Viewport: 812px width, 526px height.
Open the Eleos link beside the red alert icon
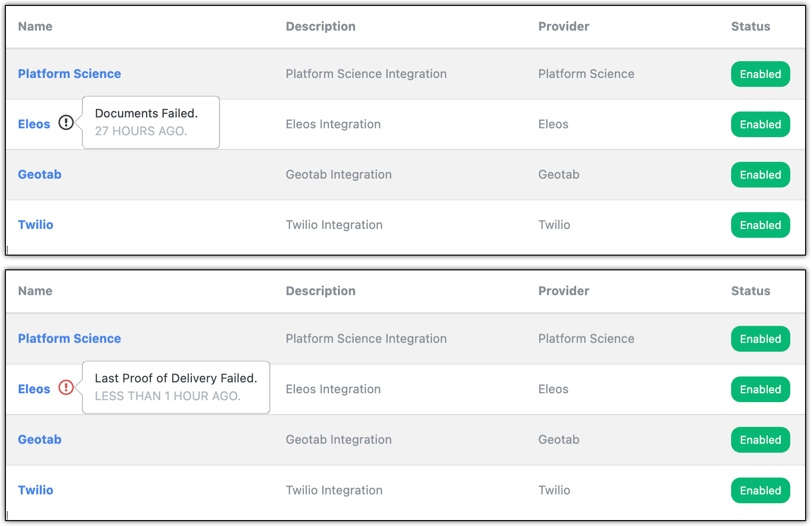click(x=34, y=389)
